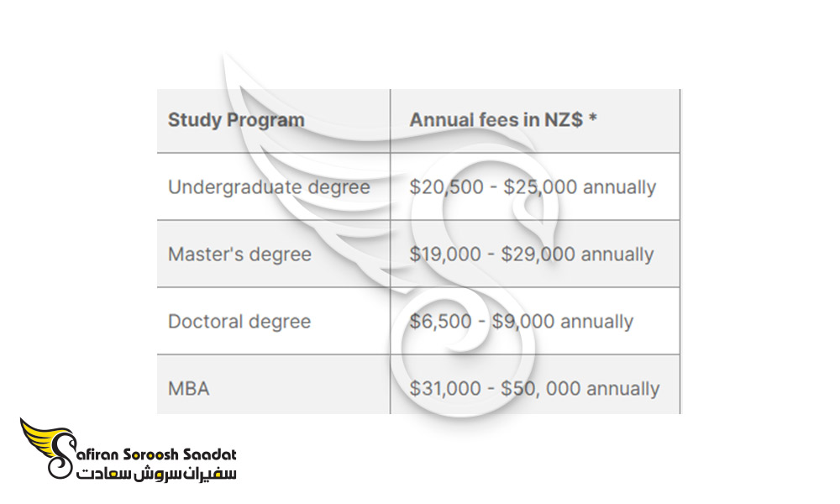Image resolution: width=840 pixels, height=504 pixels.
Task: Click the large swan watermark in the table center
Action: click(391, 236)
